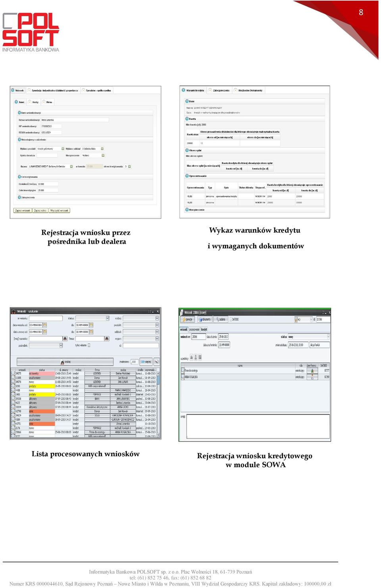Image resolution: width=381 pixels, height=588 pixels.
Task: Click the Działalność bieżąca amount field
Action: click(48, 184)
